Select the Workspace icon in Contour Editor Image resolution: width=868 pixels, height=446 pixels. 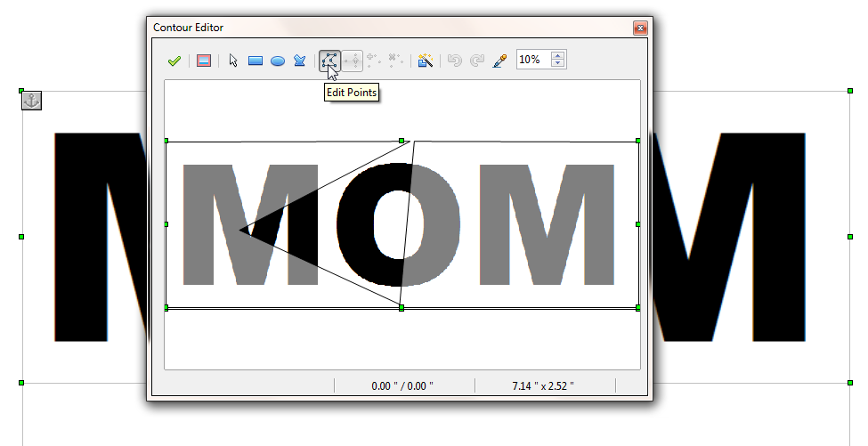[204, 61]
